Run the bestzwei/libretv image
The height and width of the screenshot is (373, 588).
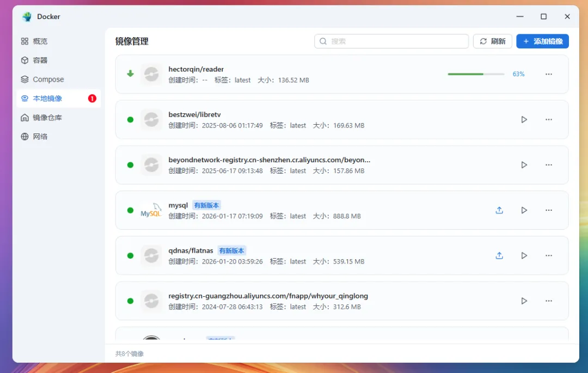[x=524, y=120]
